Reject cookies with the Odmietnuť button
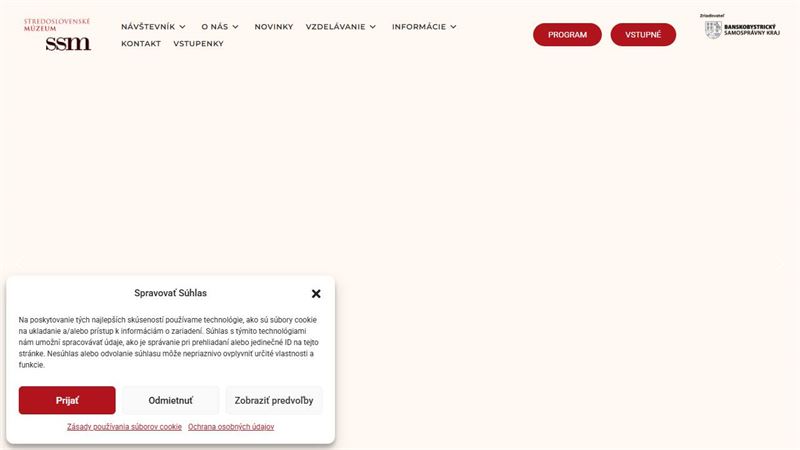Screen dimensions: 800x450 (x=170, y=401)
